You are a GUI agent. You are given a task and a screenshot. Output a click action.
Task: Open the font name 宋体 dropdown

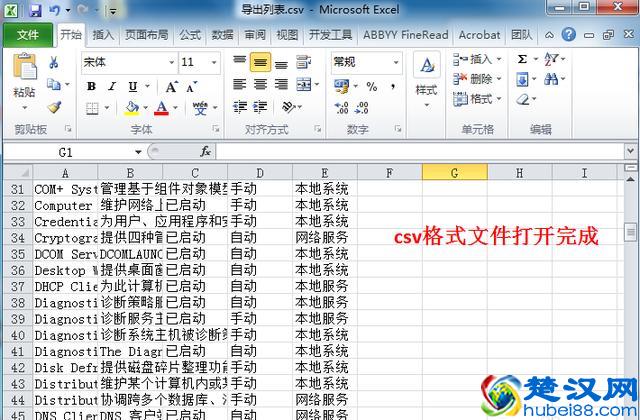[x=172, y=62]
